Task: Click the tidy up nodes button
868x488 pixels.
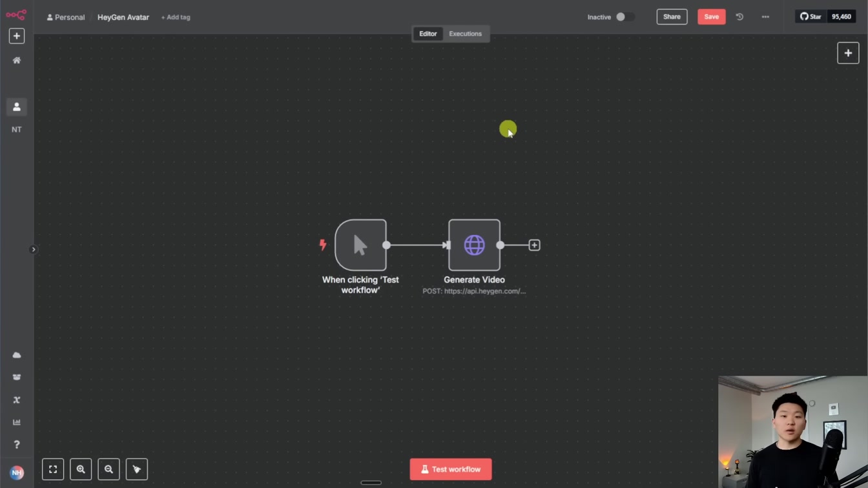Action: click(137, 469)
